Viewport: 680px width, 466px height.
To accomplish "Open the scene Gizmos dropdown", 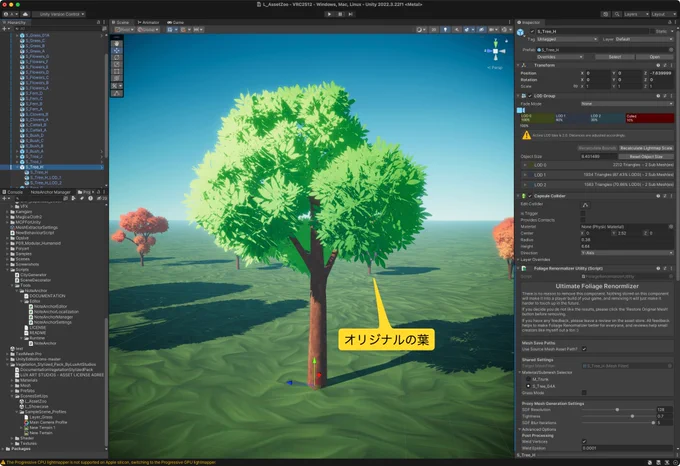I will [506, 29].
